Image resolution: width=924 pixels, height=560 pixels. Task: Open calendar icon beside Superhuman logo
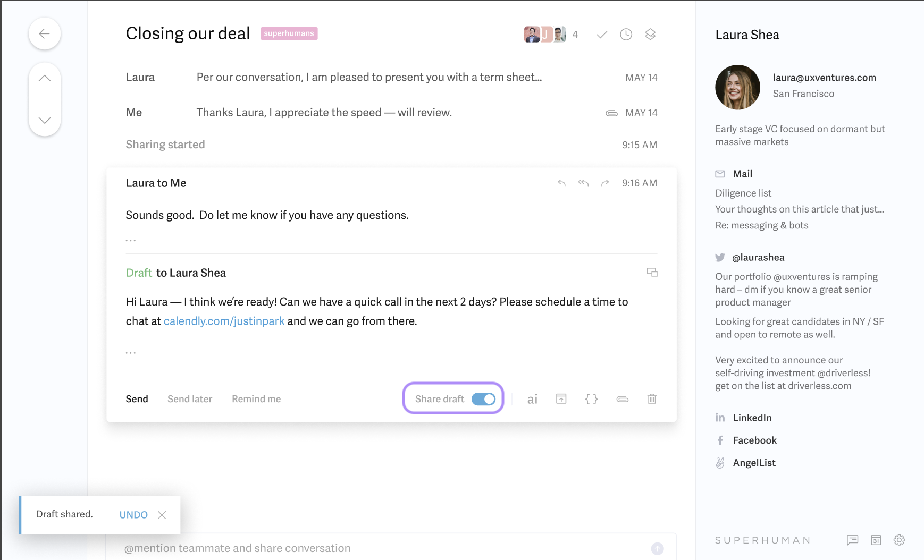tap(876, 540)
